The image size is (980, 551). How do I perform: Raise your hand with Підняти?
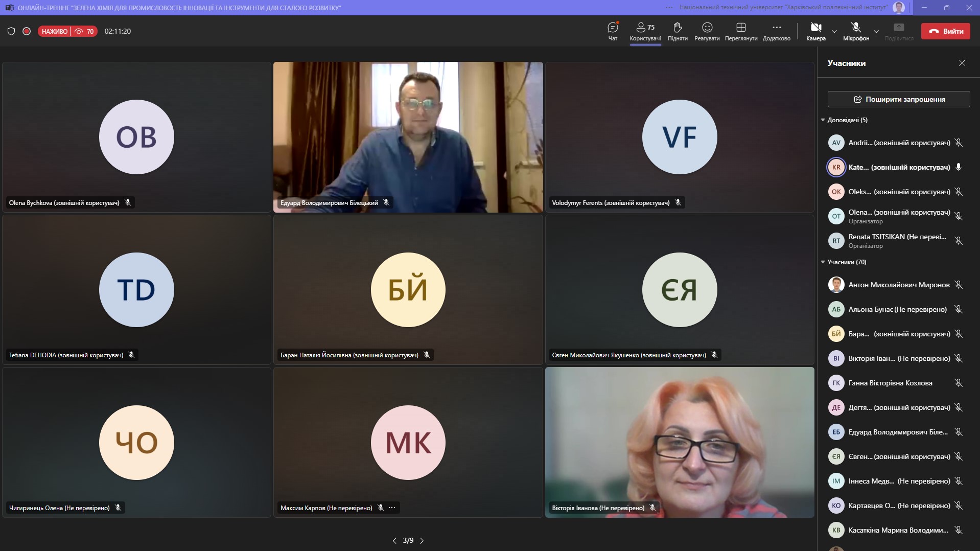pos(678,31)
